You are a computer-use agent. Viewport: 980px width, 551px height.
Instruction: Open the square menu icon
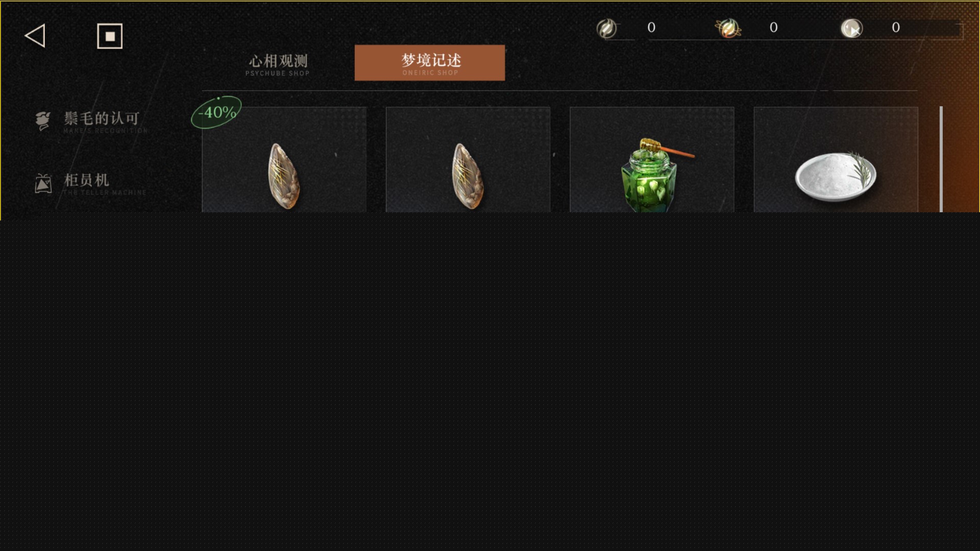110,36
